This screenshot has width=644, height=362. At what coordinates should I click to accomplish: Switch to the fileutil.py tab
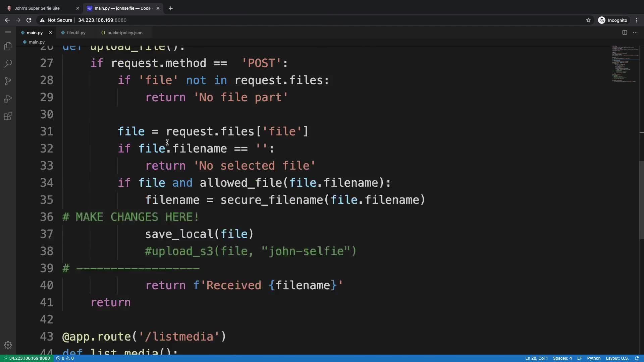click(x=76, y=33)
